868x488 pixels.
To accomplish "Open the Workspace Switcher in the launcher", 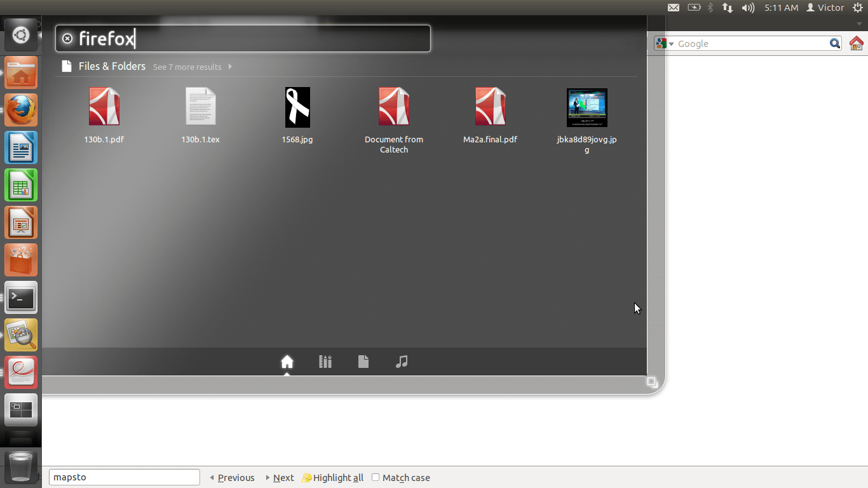I will pyautogui.click(x=21, y=410).
